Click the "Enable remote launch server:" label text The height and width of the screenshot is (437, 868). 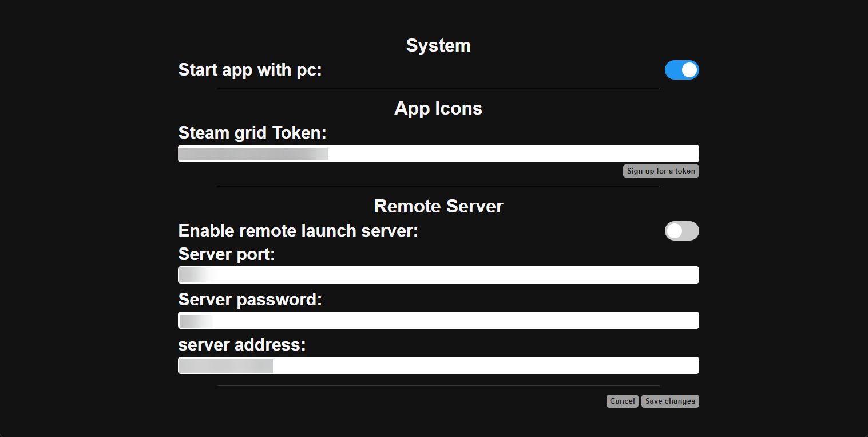click(x=298, y=231)
